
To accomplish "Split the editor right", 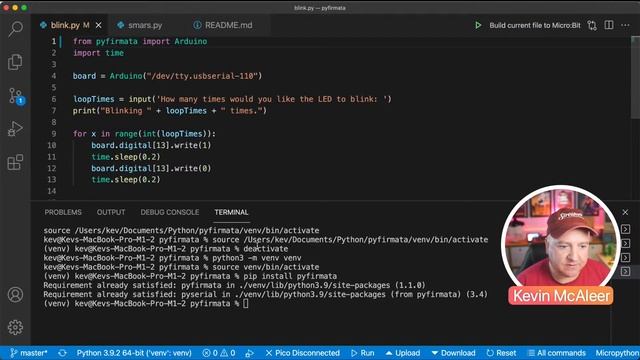I will click(x=609, y=25).
